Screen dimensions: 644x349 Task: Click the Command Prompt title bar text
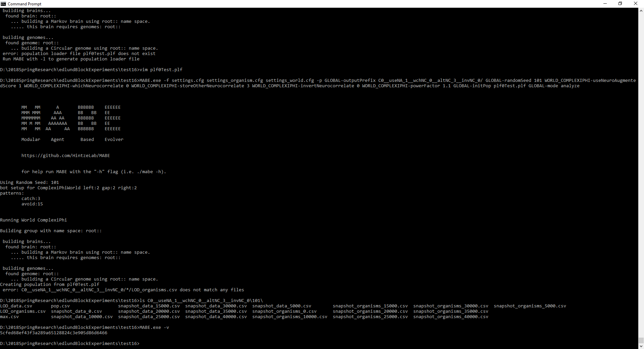point(24,4)
